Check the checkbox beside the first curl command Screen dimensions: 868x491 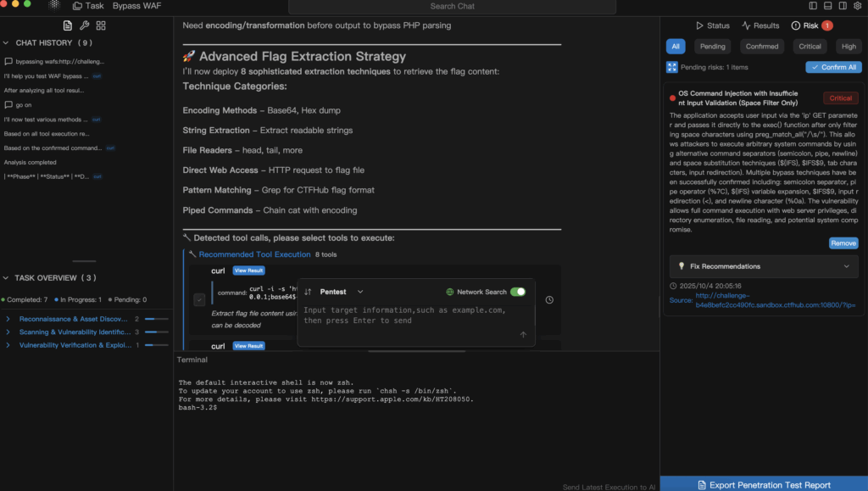[x=198, y=299]
